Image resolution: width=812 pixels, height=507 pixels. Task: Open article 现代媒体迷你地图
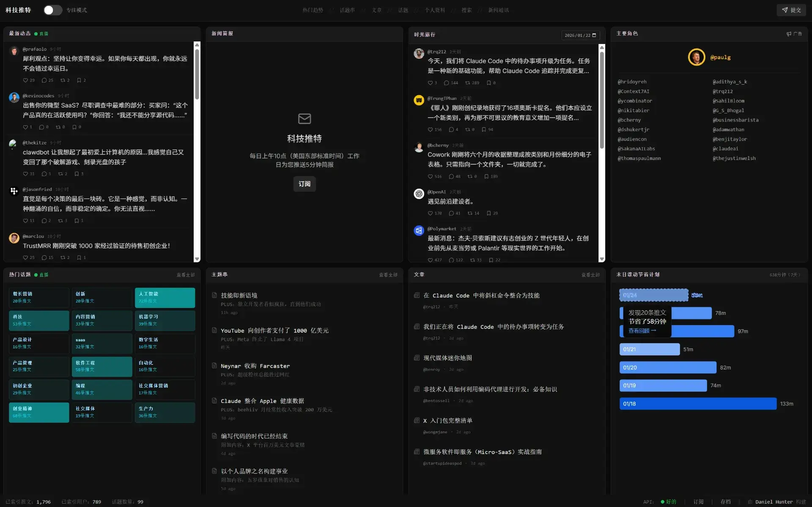(447, 358)
